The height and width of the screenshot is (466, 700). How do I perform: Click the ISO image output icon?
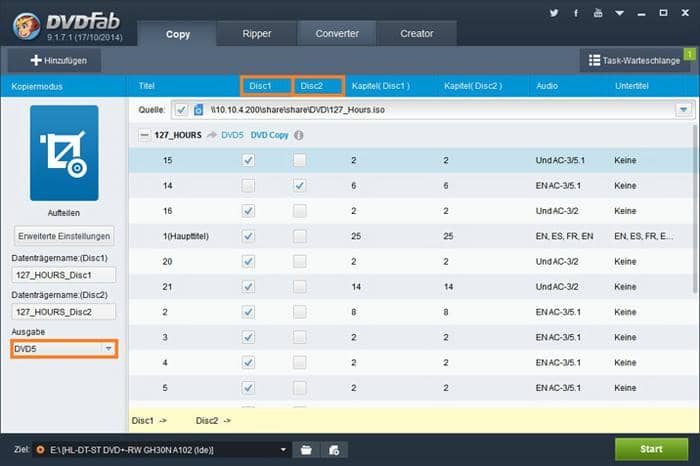(x=334, y=450)
